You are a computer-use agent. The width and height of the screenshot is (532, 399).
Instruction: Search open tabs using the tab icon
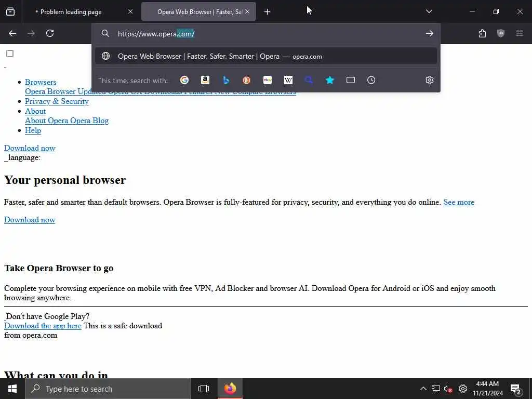pyautogui.click(x=351, y=80)
